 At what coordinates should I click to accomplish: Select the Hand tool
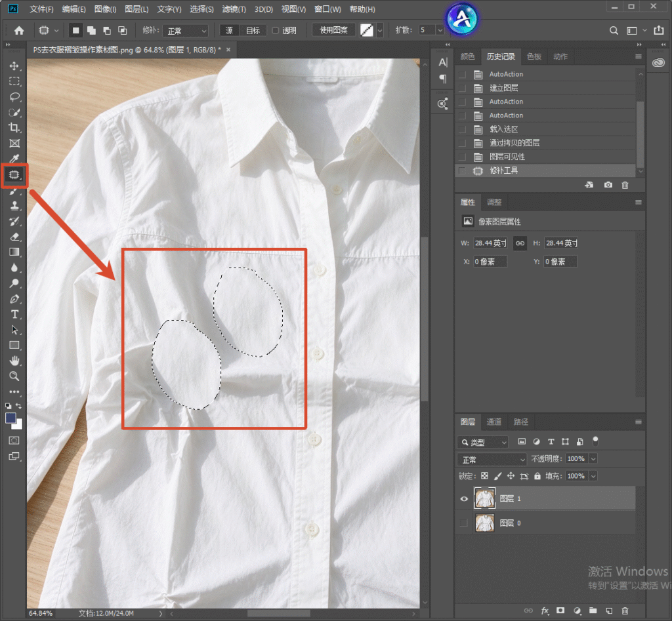pos(14,361)
